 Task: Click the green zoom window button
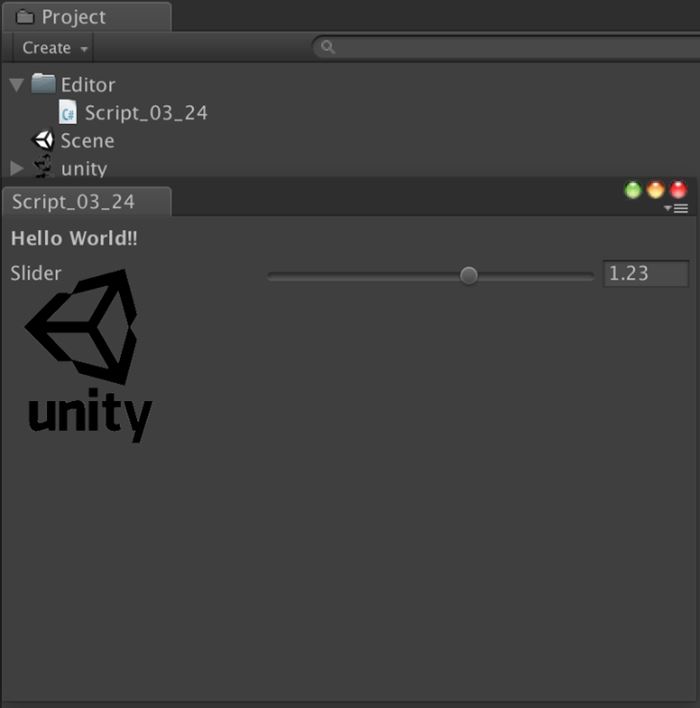click(633, 190)
